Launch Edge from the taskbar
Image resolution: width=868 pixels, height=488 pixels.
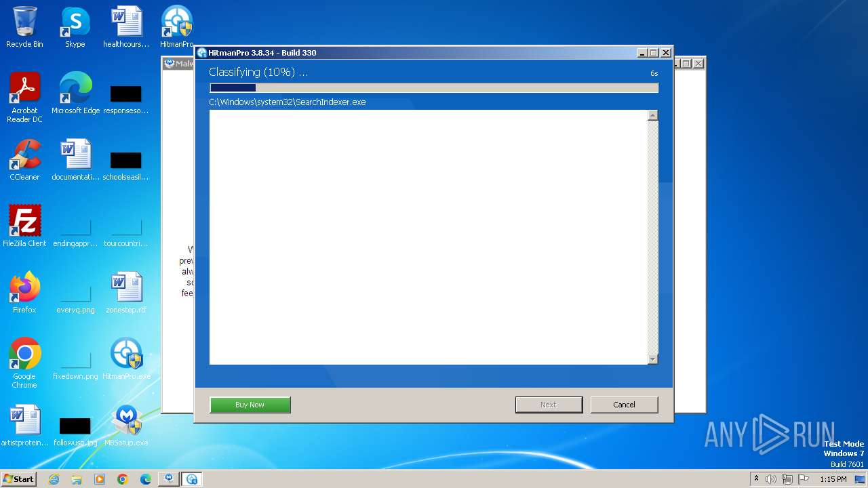coord(146,479)
